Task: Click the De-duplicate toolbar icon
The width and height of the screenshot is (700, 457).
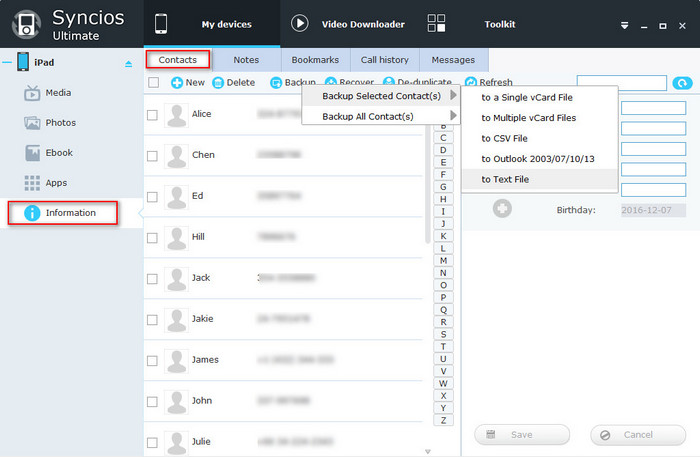Action: [389, 82]
